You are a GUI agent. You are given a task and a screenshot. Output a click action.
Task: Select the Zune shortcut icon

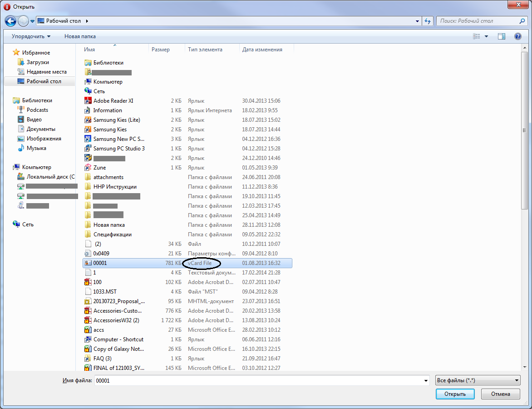click(88, 168)
